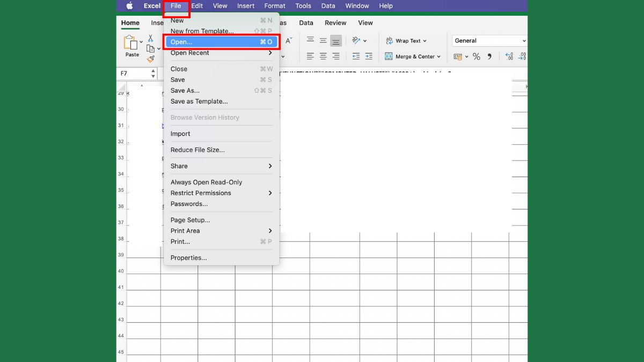This screenshot has width=644, height=362.
Task: Click the select-all corner of the sheet
Action: (122, 87)
